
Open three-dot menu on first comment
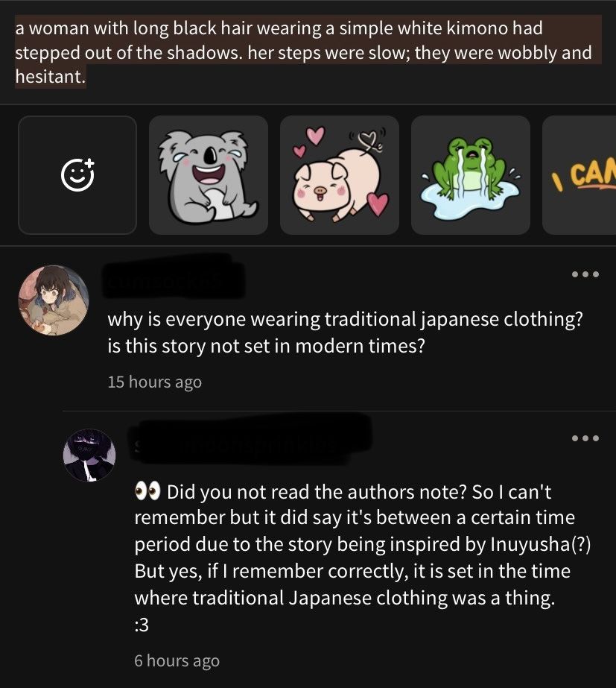pos(585,274)
